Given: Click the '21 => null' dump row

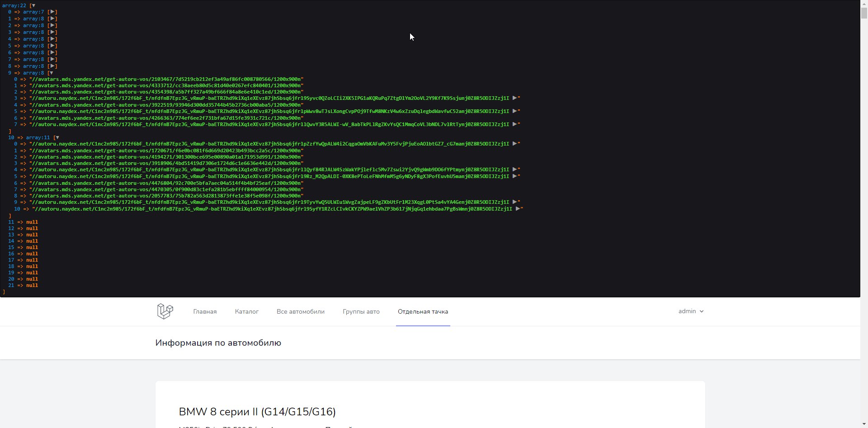Looking at the screenshot, I should pos(23,285).
